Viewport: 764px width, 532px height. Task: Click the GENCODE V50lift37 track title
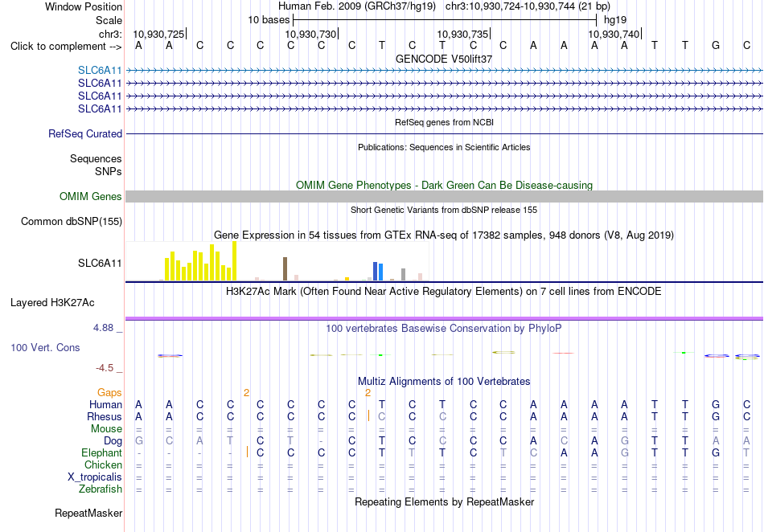(444, 59)
